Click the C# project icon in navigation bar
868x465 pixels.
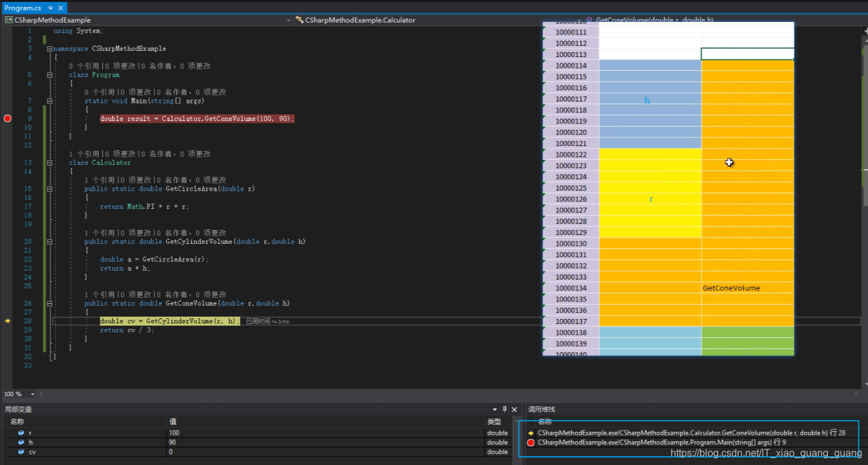(x=9, y=20)
